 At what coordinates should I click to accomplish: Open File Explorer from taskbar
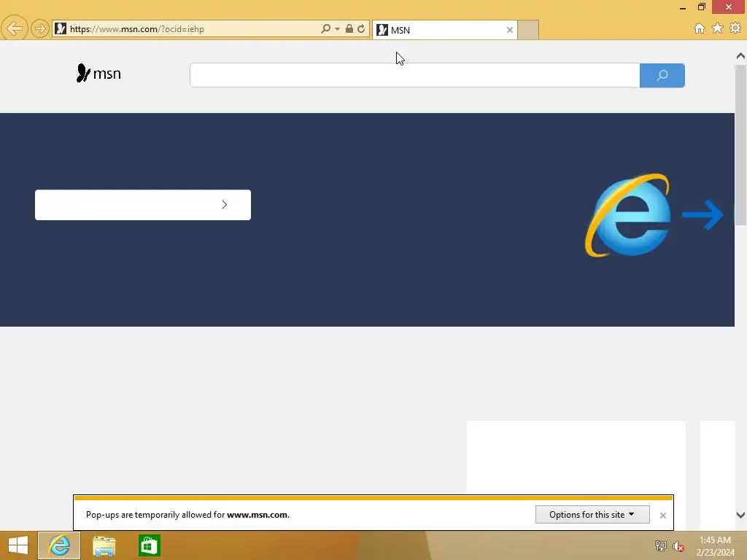[104, 545]
